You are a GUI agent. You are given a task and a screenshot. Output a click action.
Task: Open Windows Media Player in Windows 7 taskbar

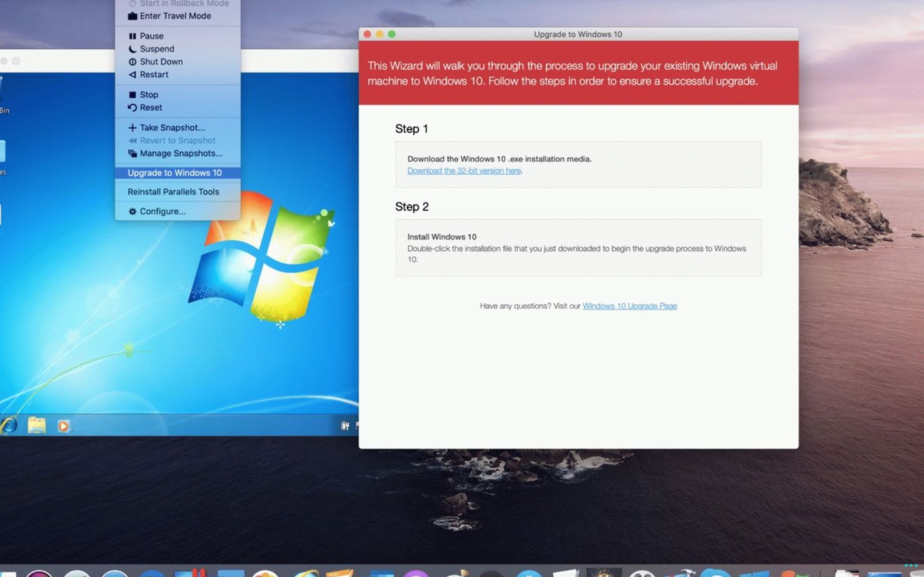point(63,426)
